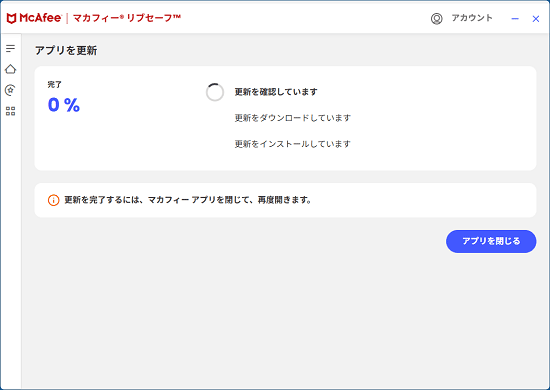Click the 完了 label above percentage
Screen dimensions: 550x390
pyautogui.click(x=54, y=85)
